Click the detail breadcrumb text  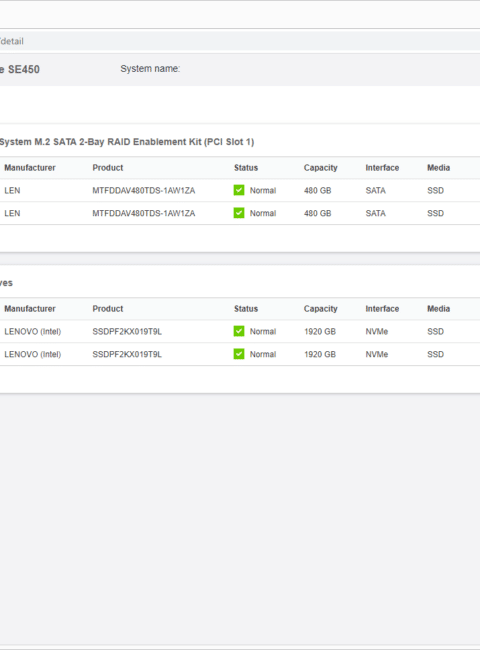(12, 41)
